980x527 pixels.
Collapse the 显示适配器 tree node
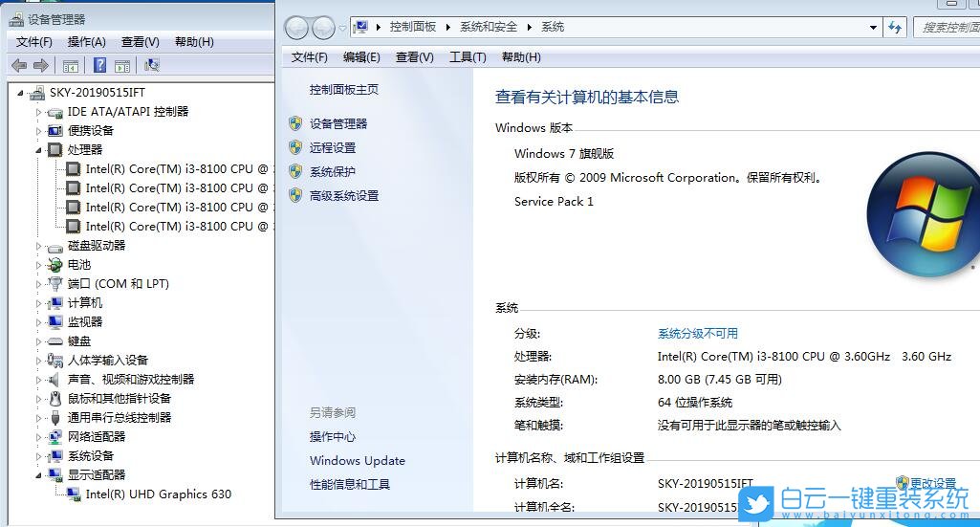click(x=39, y=475)
